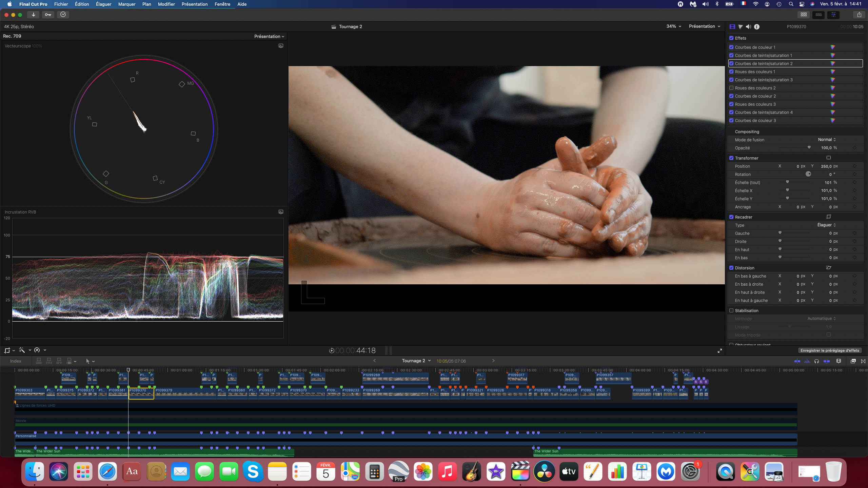Open the retiming speedometer menu
Screen dimensions: 868x488
pos(40,350)
